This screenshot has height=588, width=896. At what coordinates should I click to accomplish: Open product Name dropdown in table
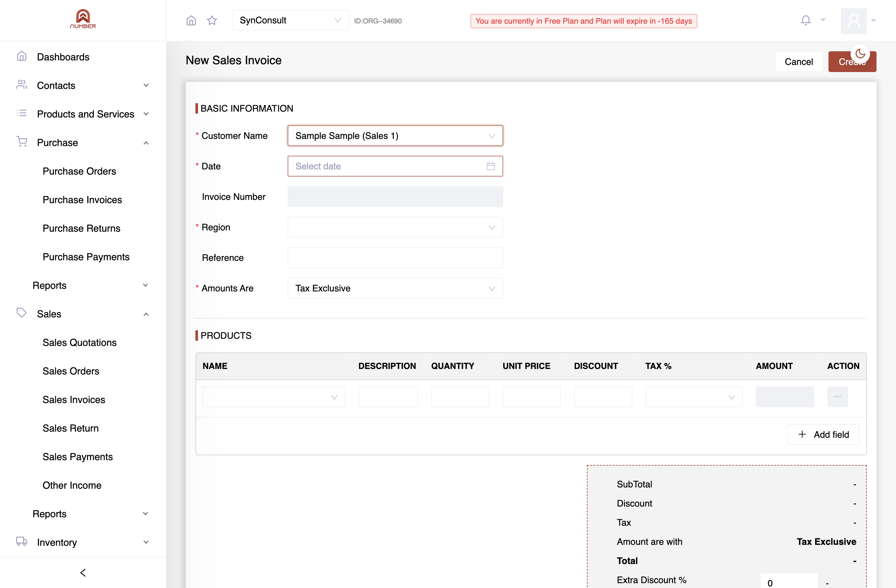(x=274, y=397)
